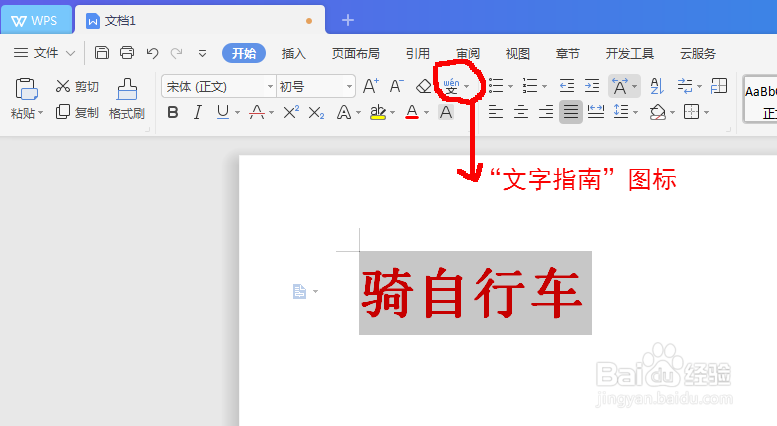
Task: Open the borders dropdown arrow
Action: tap(706, 113)
